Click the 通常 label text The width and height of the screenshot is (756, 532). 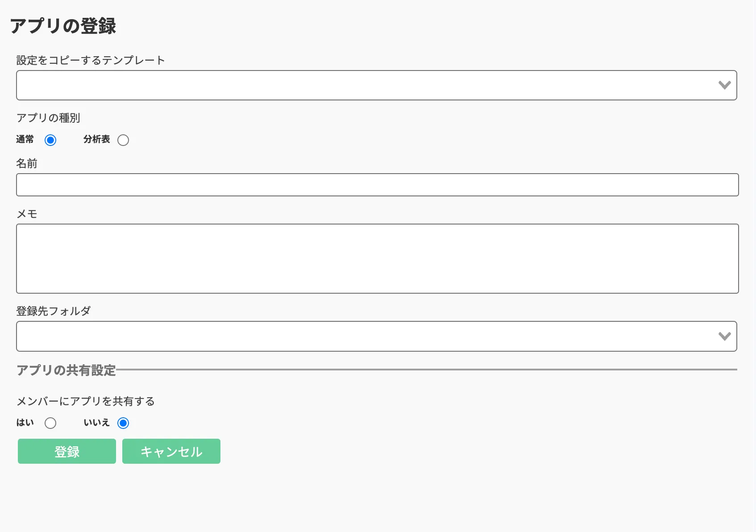pos(25,139)
